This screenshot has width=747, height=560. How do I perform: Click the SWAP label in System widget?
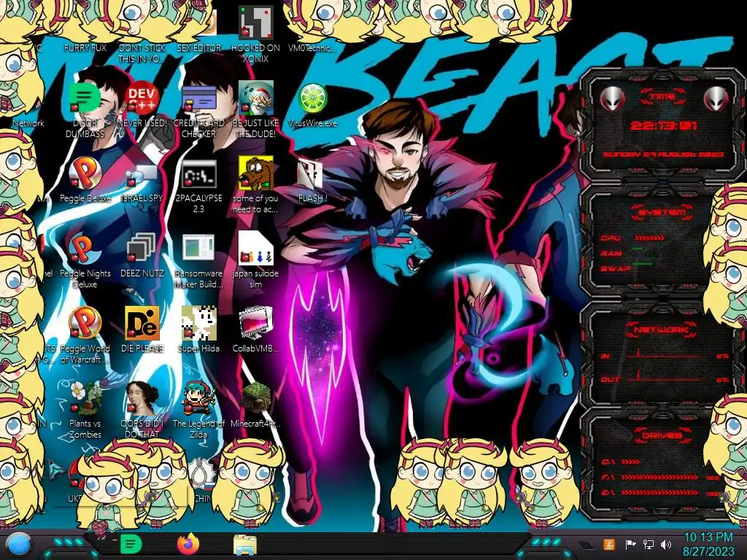[615, 268]
